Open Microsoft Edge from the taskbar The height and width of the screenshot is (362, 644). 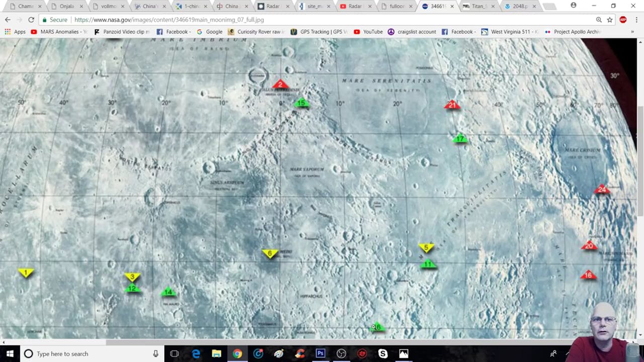point(196,353)
